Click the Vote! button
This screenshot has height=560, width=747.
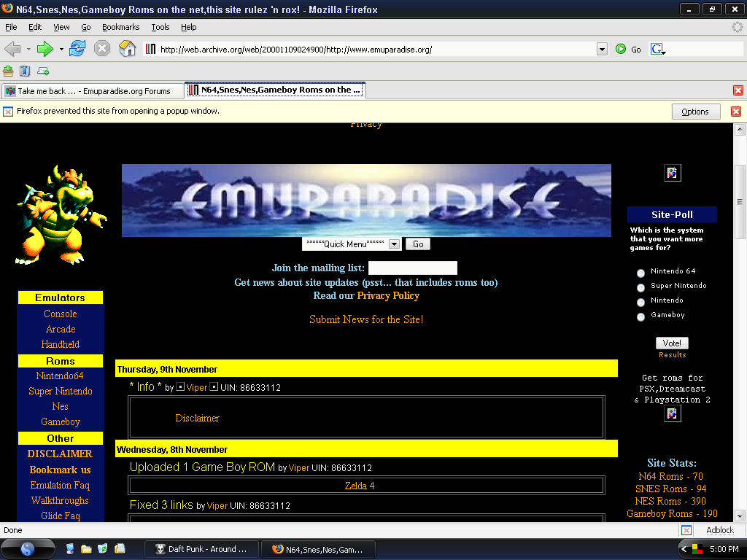point(672,343)
